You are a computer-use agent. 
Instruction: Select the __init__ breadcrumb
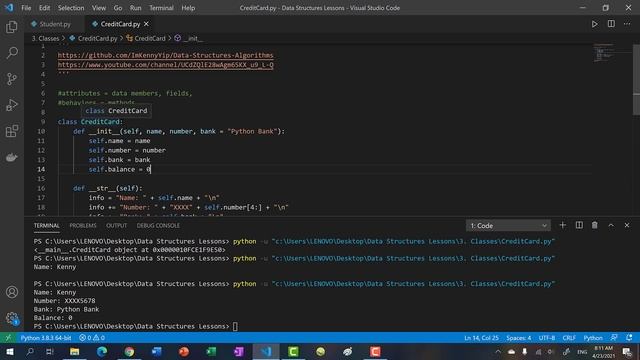[x=189, y=38]
